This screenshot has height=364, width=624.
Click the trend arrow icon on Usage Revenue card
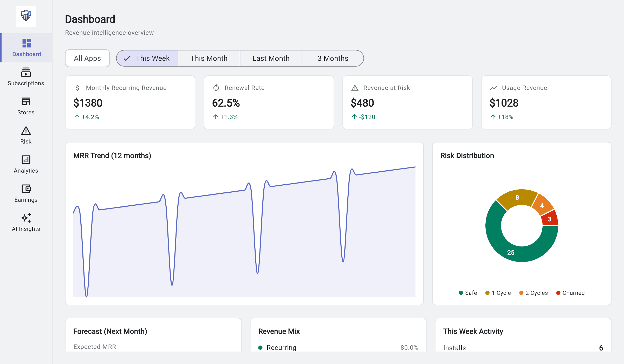pos(493,88)
